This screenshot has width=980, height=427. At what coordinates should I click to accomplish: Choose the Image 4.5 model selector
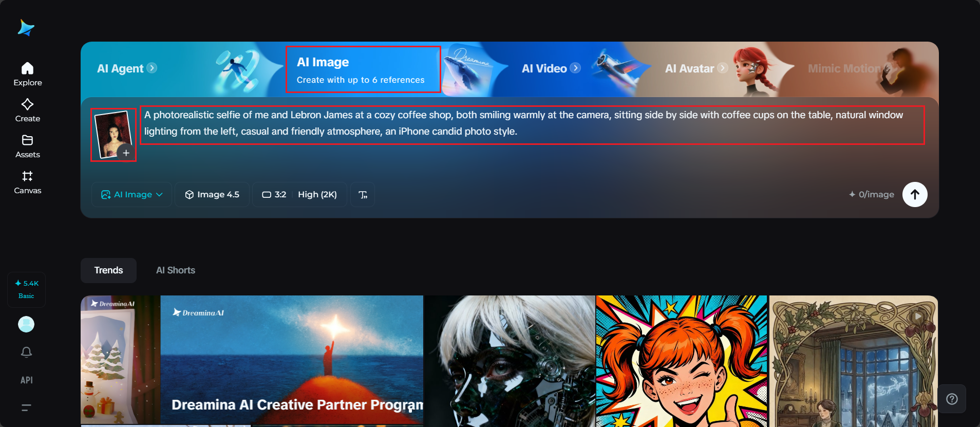[212, 195]
